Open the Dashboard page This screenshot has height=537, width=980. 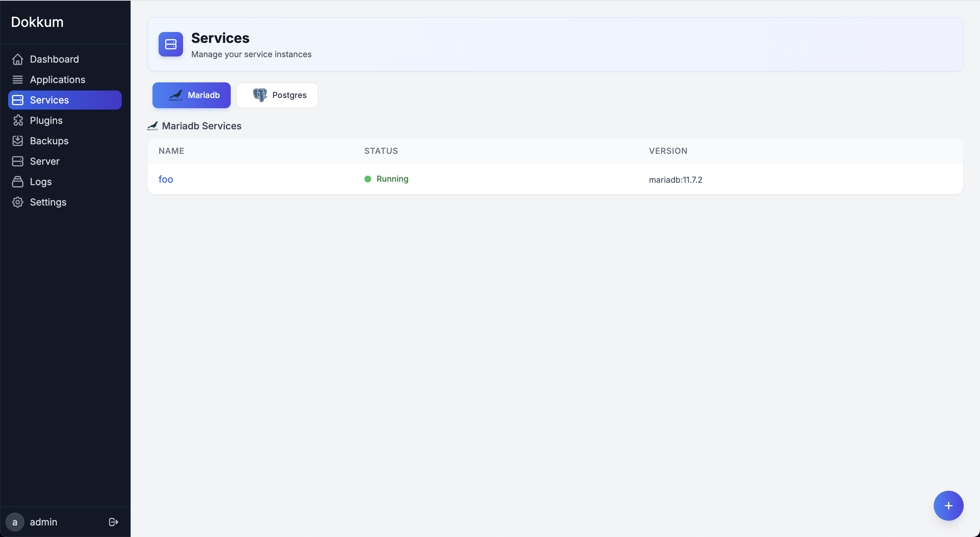click(65, 59)
